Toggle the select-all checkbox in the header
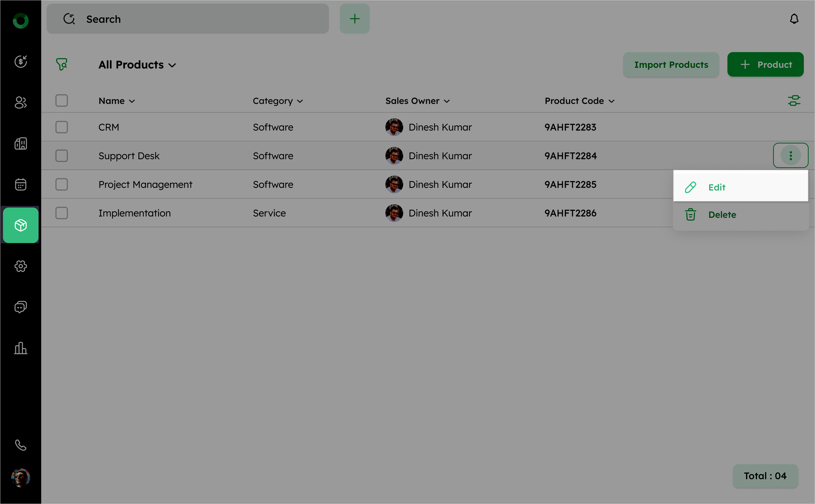This screenshot has height=504, width=815. click(x=62, y=101)
